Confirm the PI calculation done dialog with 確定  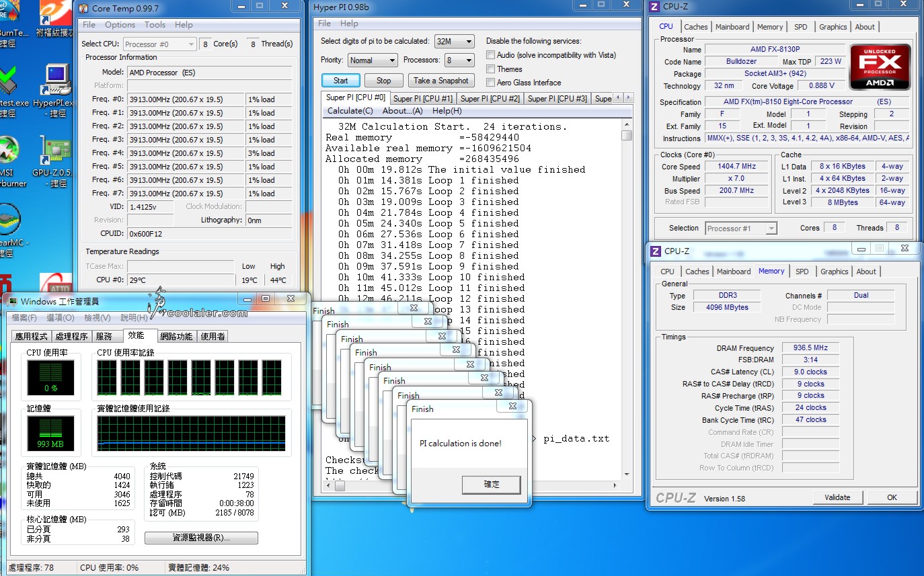coord(492,484)
